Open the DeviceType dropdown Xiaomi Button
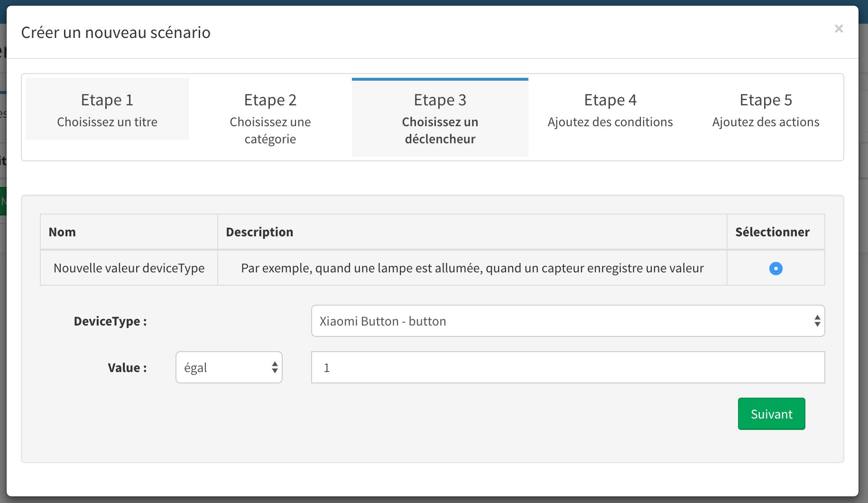The image size is (868, 503). tap(568, 321)
